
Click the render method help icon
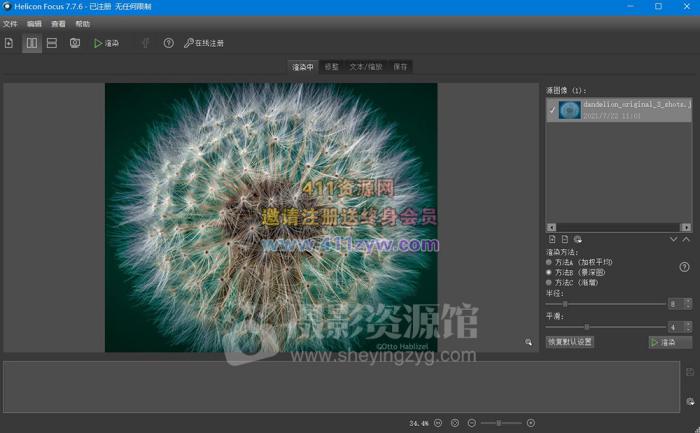coord(684,267)
